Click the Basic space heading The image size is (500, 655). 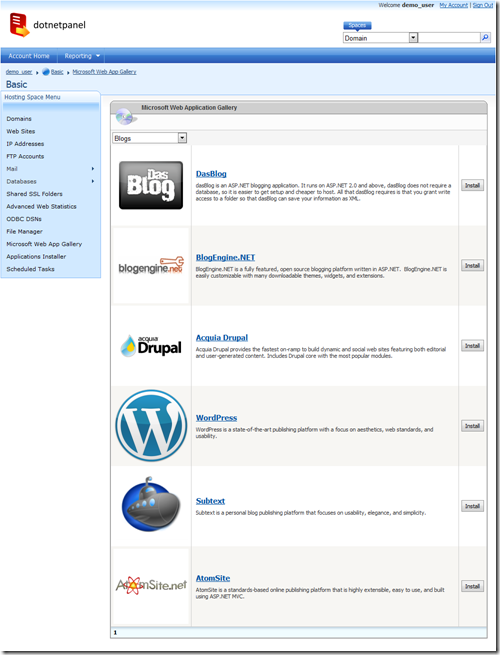tap(16, 84)
